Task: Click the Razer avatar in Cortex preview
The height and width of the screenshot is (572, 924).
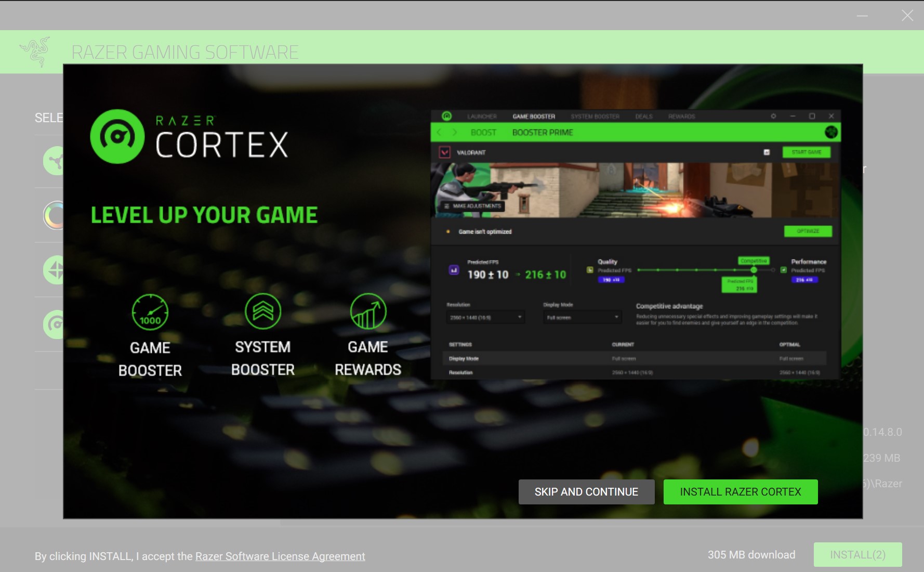Action: coord(831,132)
